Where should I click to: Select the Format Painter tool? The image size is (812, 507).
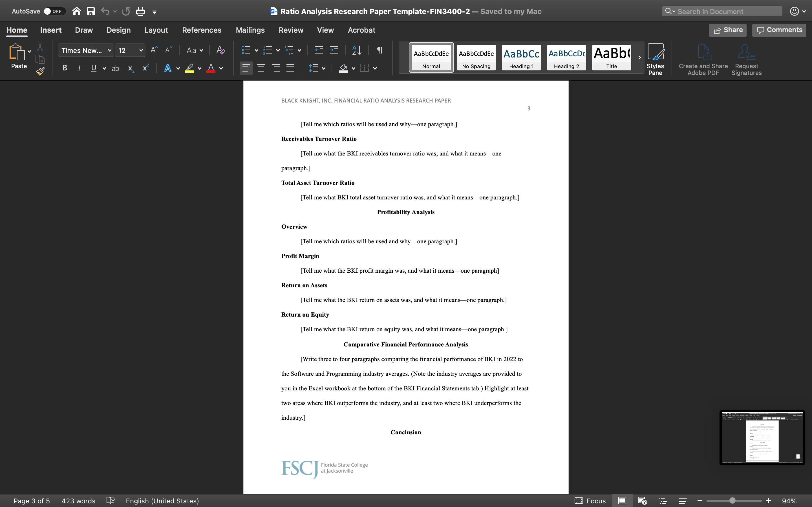point(40,71)
